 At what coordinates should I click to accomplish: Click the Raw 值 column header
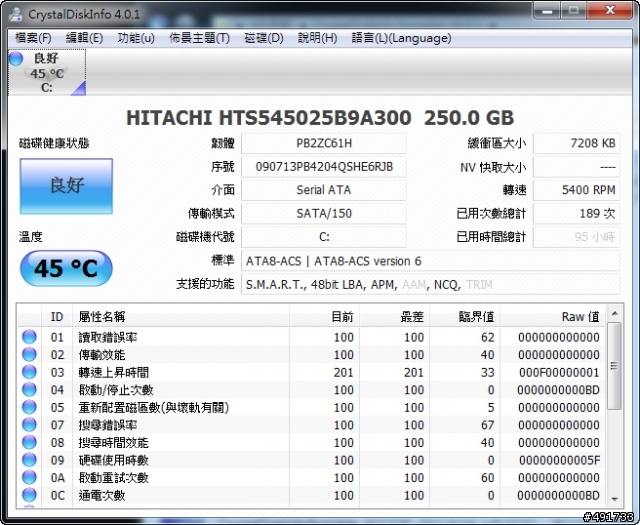tap(553, 316)
